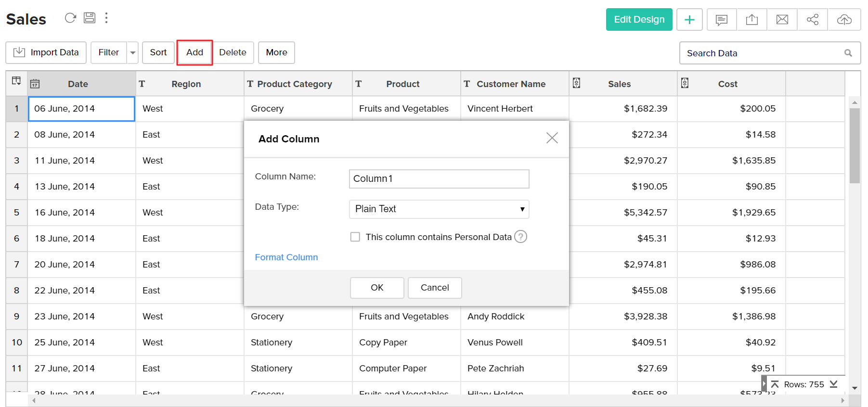Screen dimensions: 868x407
Task: Open the three-dot options menu
Action: 106,18
